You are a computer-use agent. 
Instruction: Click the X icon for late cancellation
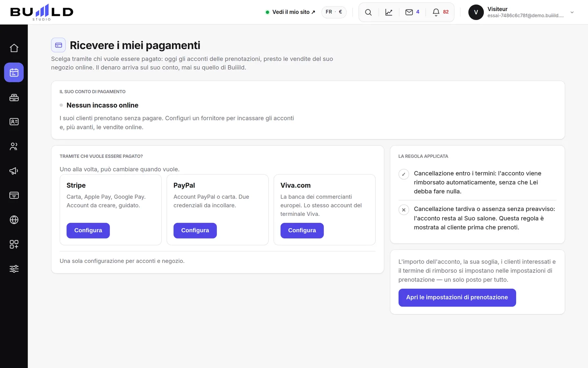tap(403, 210)
